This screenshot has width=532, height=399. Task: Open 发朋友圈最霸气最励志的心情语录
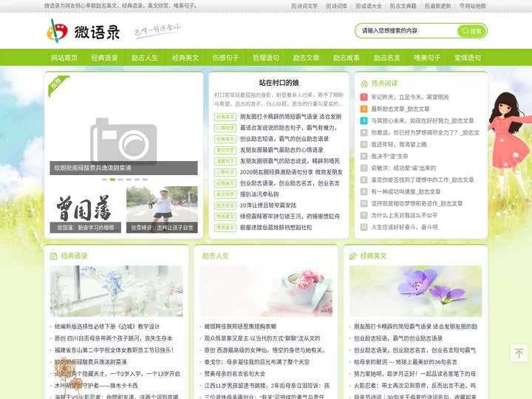pyautogui.click(x=282, y=150)
